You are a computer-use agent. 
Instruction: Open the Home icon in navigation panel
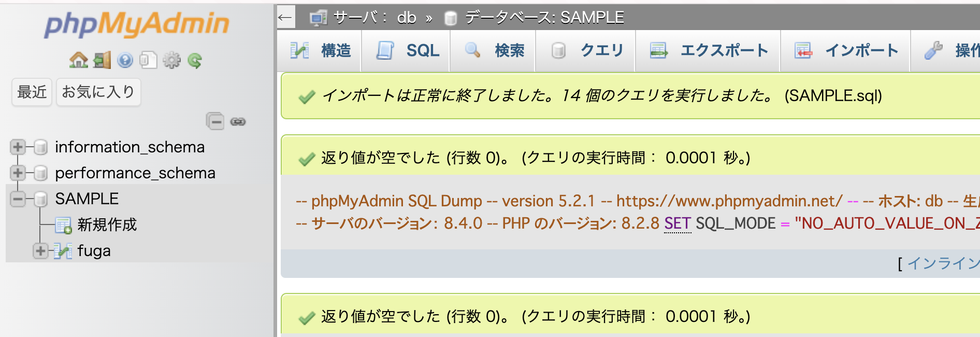(78, 61)
